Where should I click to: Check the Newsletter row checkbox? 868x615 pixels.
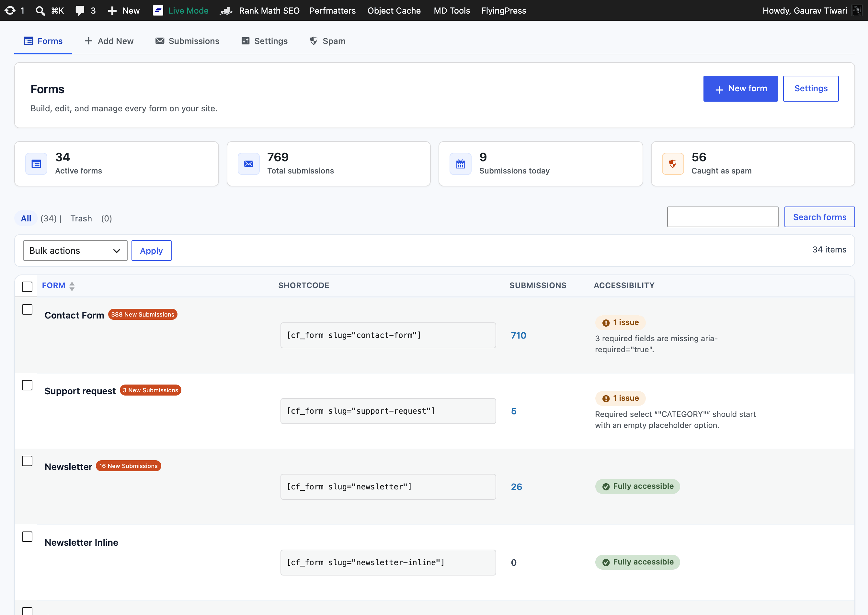[27, 461]
